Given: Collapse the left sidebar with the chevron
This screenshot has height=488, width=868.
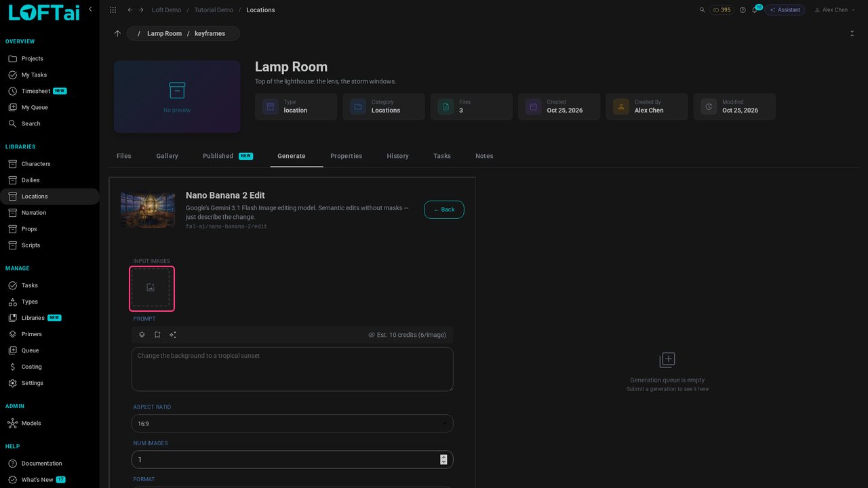Looking at the screenshot, I should click(x=90, y=9).
